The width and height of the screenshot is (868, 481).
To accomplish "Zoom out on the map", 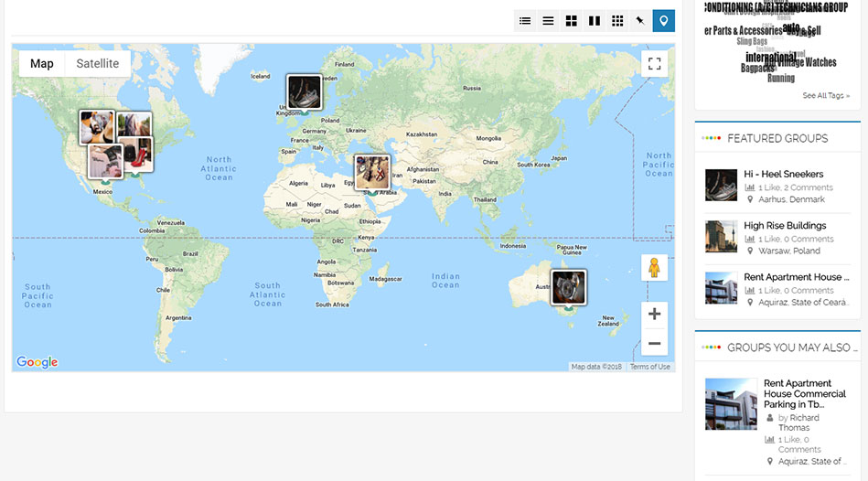I will click(x=654, y=344).
